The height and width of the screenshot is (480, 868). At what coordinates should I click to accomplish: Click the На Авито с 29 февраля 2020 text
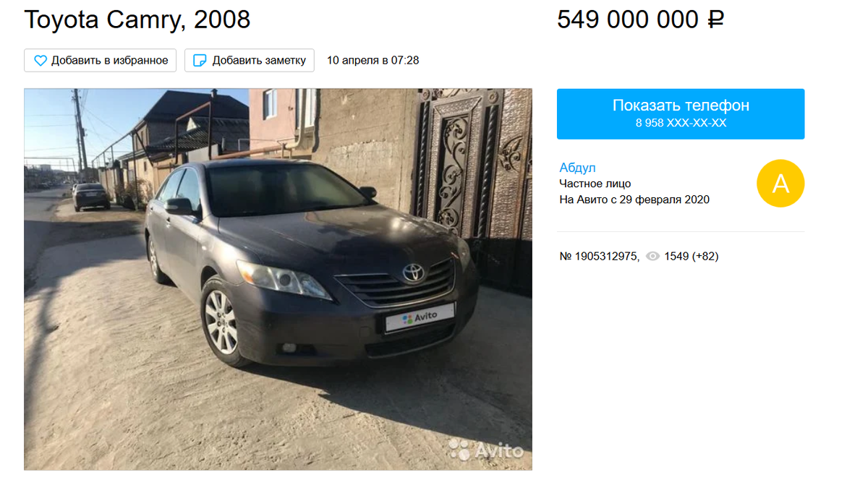pos(634,200)
